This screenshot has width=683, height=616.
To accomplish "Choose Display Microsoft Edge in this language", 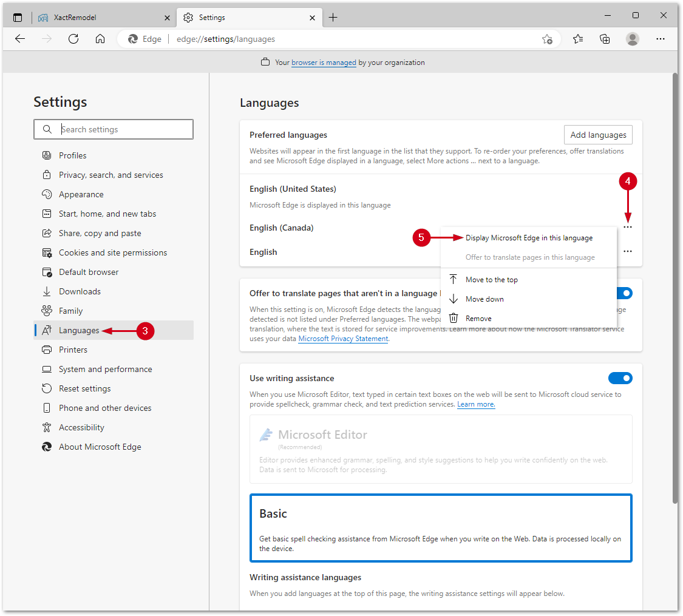I will (529, 238).
